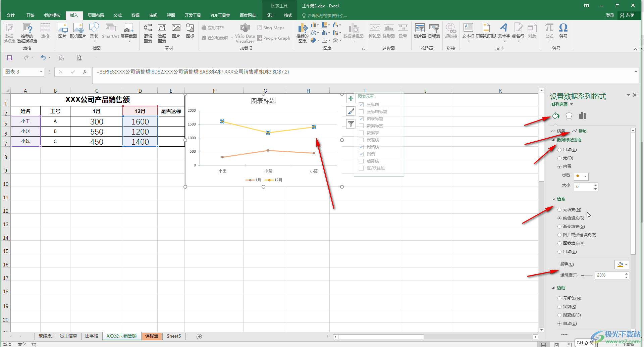Click 登录 to sign in

[x=610, y=15]
